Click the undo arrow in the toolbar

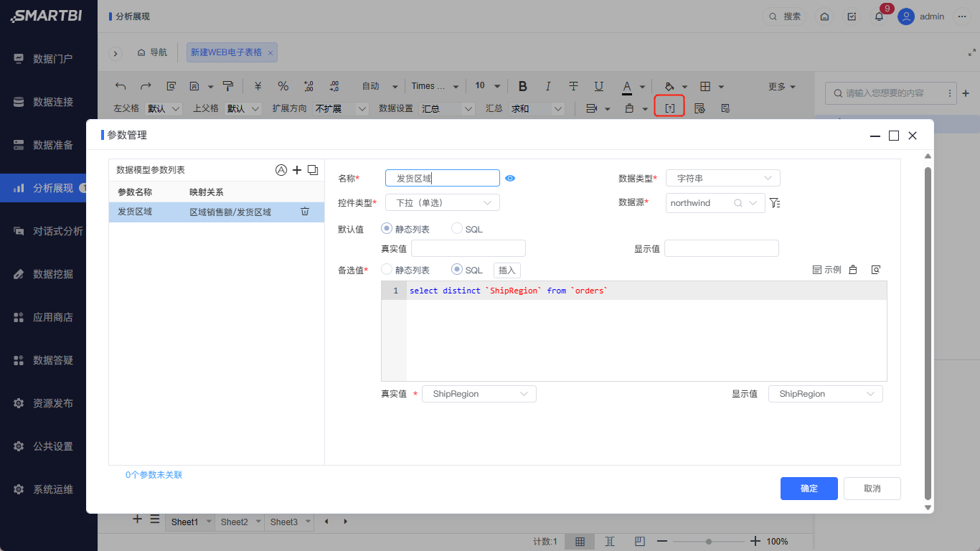click(121, 86)
